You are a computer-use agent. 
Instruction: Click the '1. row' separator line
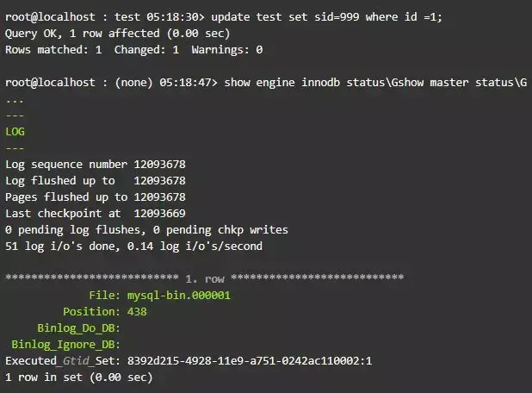pos(205,278)
